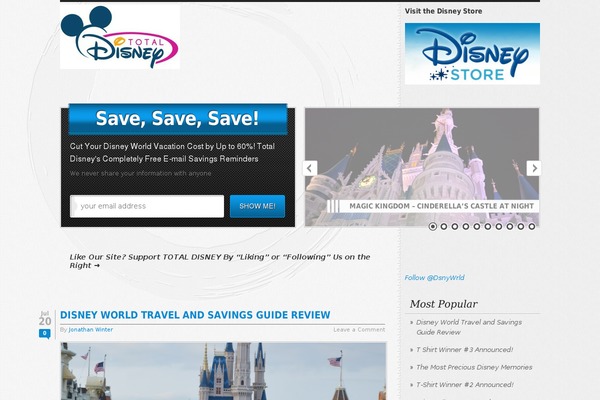Open Disney World Travel and Savings Guide Review headline

point(195,315)
